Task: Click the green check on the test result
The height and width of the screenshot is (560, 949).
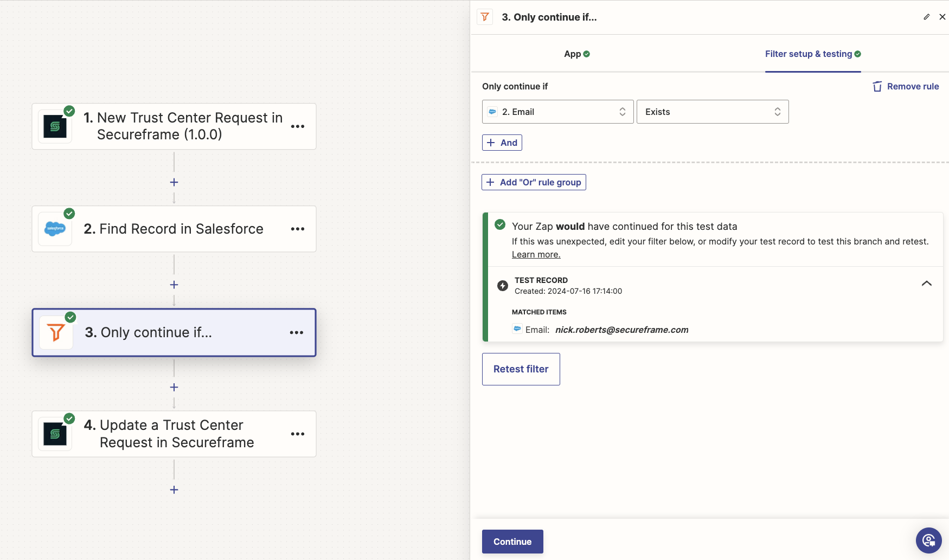Action: coord(500,224)
